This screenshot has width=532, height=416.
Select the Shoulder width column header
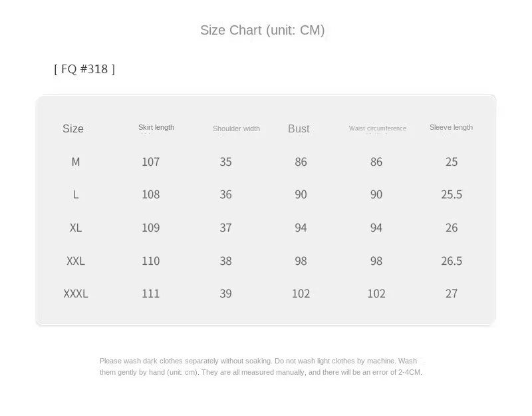236,128
